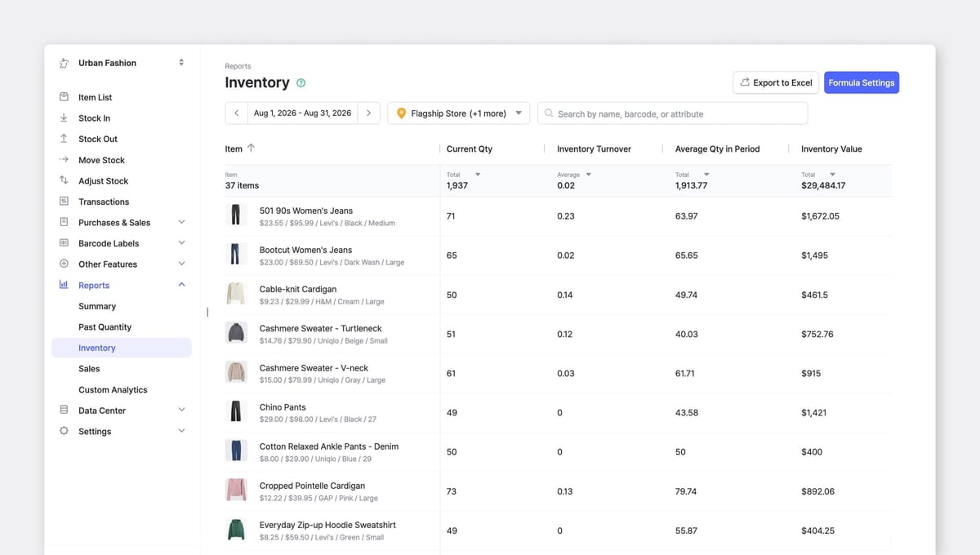Click the Stock Out arrow icon
Screen dimensions: 980x555
[64, 139]
